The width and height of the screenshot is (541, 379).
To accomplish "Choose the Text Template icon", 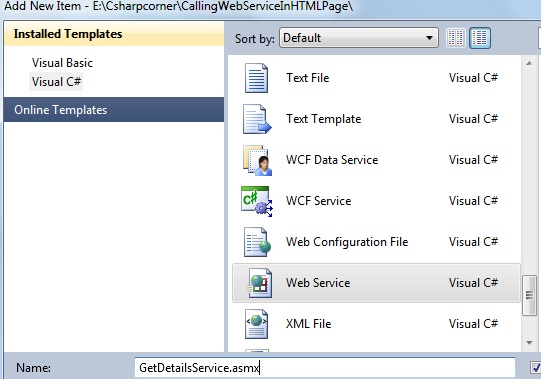I will [257, 119].
